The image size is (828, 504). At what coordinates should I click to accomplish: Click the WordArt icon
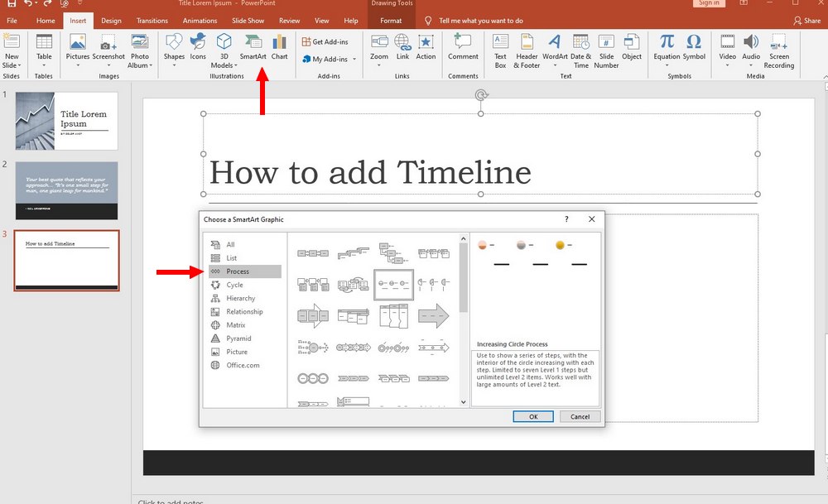(555, 47)
